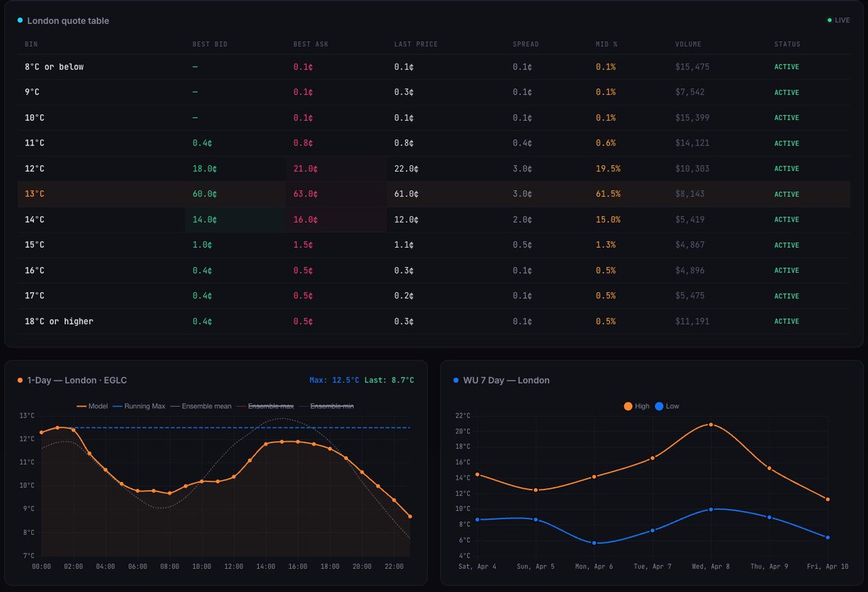Click the blue dot beside WU 7 Day London
This screenshot has height=592, width=868.
[x=456, y=380]
